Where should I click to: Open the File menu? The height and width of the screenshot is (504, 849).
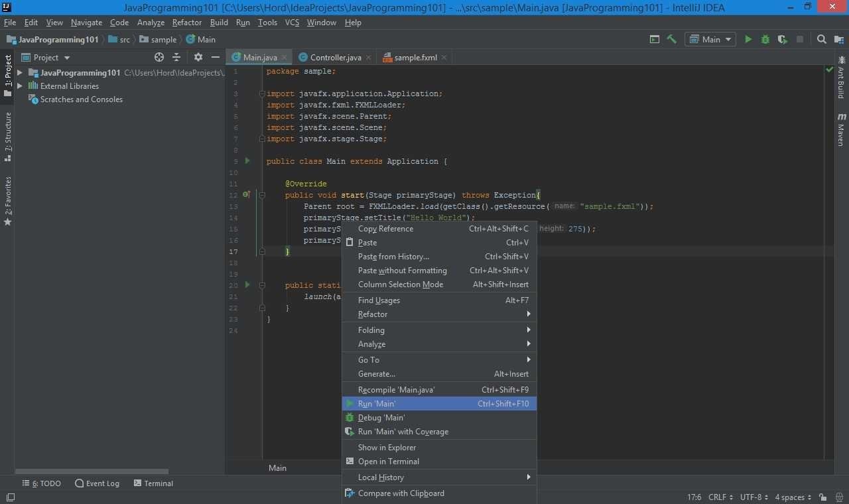coord(10,23)
